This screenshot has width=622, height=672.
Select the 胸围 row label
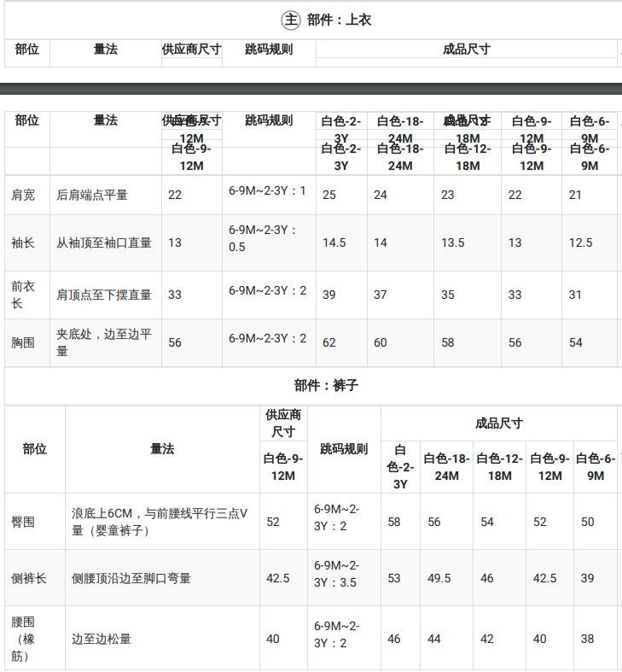point(24,342)
